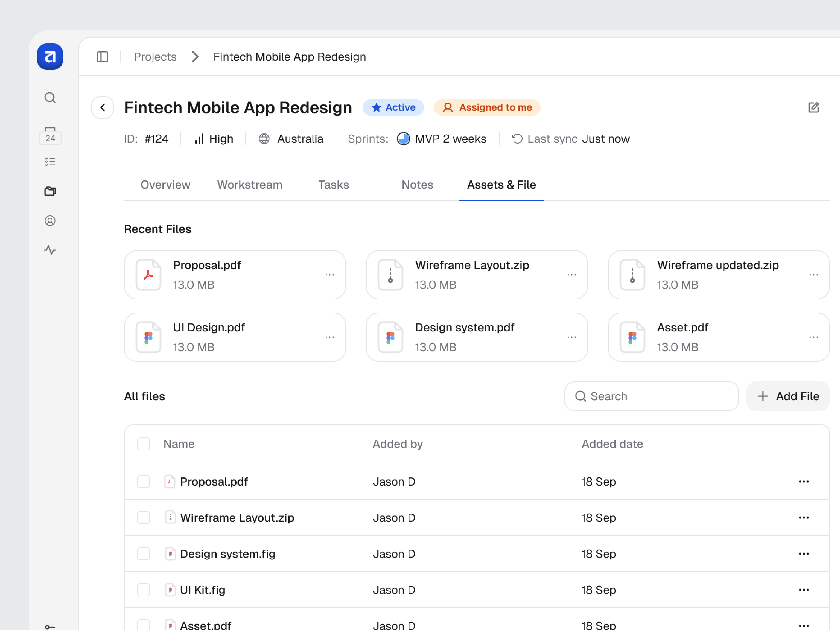Image resolution: width=840 pixels, height=630 pixels.
Task: Open the user profile sidebar icon
Action: pyautogui.click(x=50, y=221)
